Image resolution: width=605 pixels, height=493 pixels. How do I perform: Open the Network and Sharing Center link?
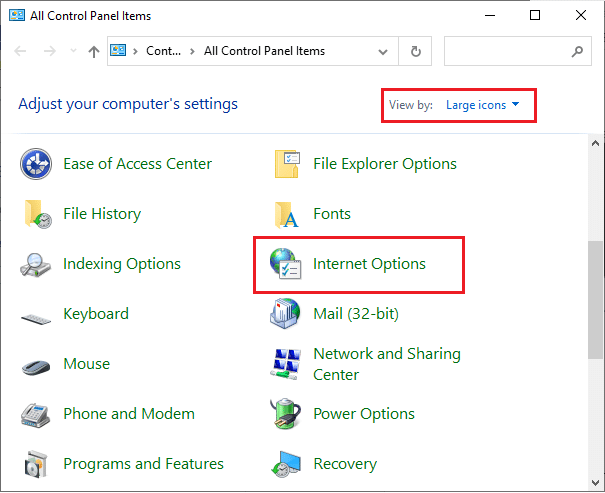click(386, 364)
